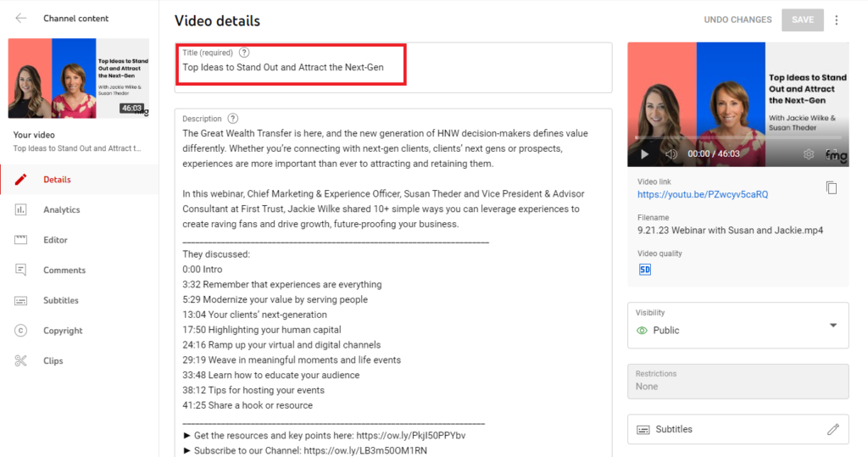Click the description help question mark icon
Screen dimensions: 868x457
233,119
